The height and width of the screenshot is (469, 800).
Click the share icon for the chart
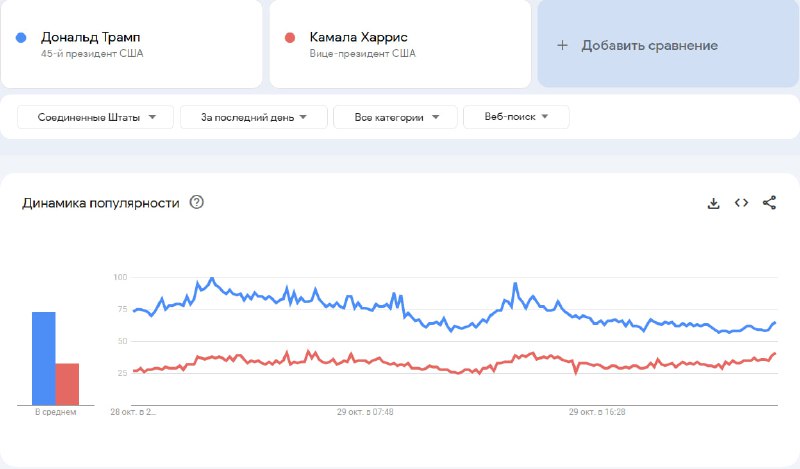pyautogui.click(x=769, y=203)
